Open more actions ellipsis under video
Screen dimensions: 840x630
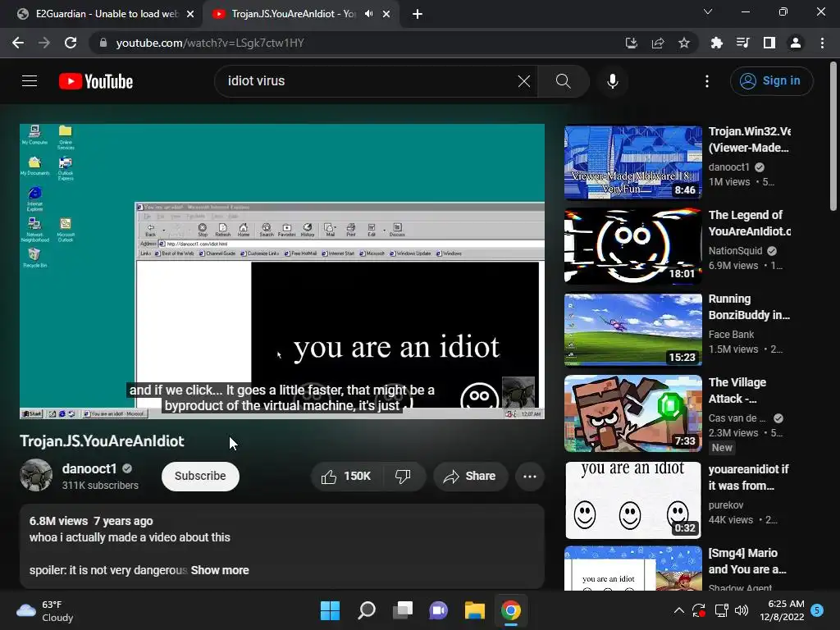(530, 477)
